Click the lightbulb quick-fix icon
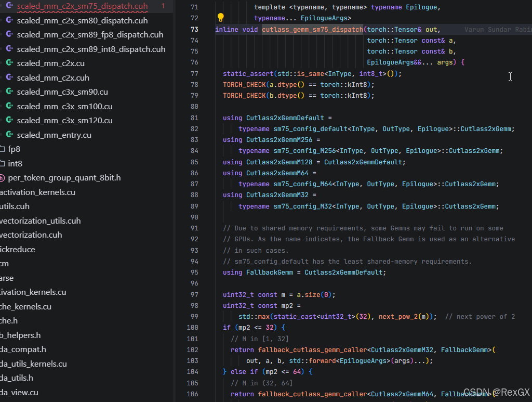Image resolution: width=532 pixels, height=402 pixels. click(220, 17)
